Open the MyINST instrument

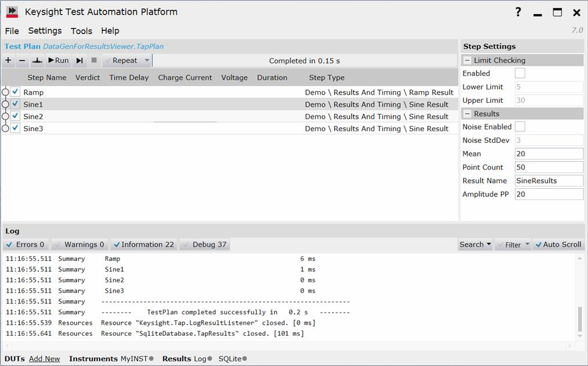134,358
